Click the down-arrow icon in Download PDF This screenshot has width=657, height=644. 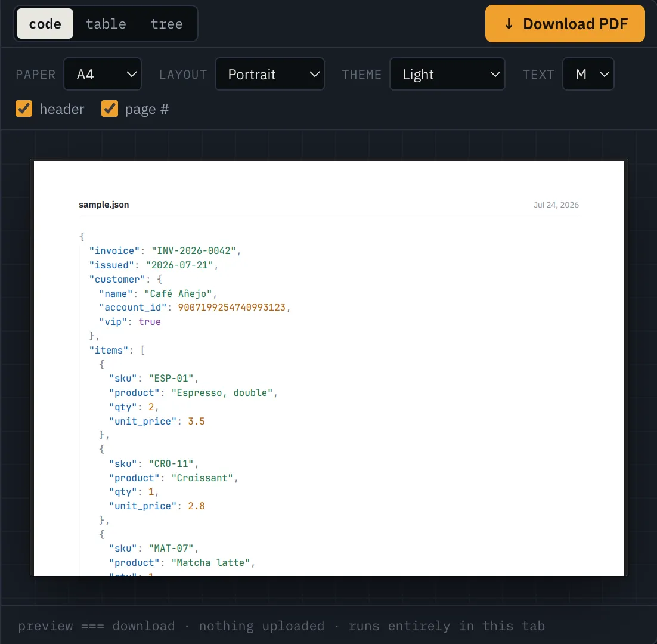click(x=509, y=24)
